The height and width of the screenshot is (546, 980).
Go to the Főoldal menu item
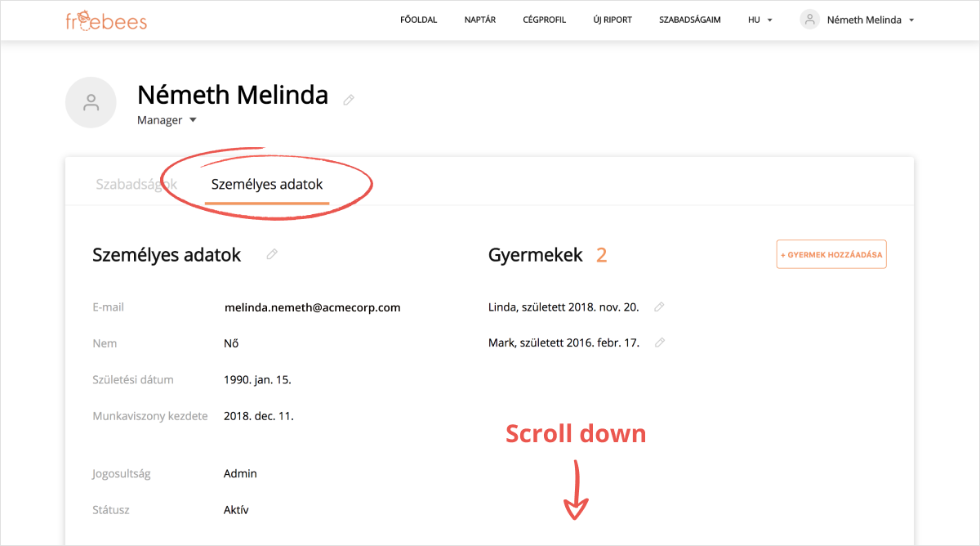[x=419, y=20]
